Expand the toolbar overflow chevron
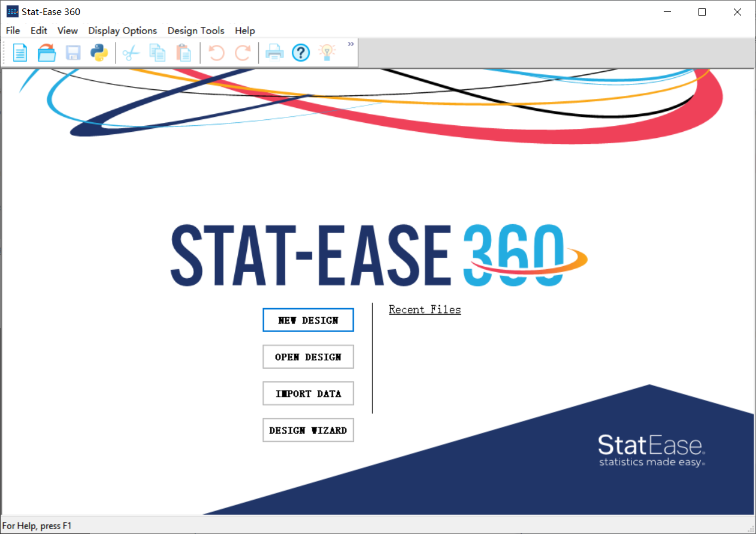Screen dimensions: 756x534 (x=351, y=44)
